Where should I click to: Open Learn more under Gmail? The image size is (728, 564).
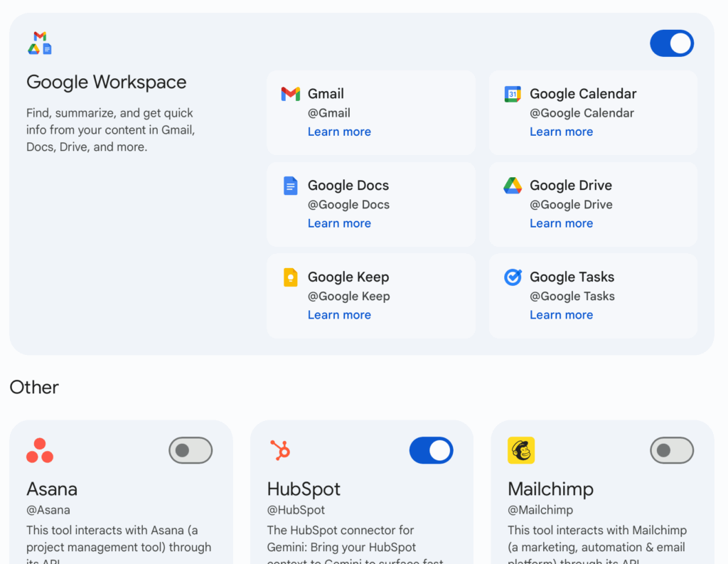click(x=339, y=132)
